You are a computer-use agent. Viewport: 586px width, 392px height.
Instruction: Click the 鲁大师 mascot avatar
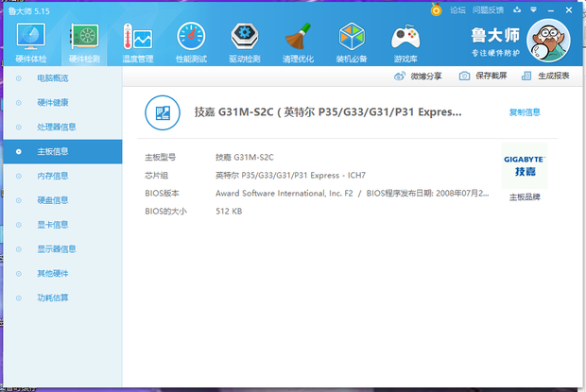tap(548, 41)
